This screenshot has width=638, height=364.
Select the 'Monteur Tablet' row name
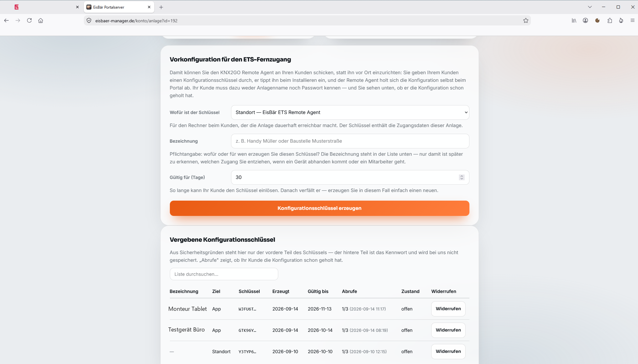pyautogui.click(x=187, y=309)
